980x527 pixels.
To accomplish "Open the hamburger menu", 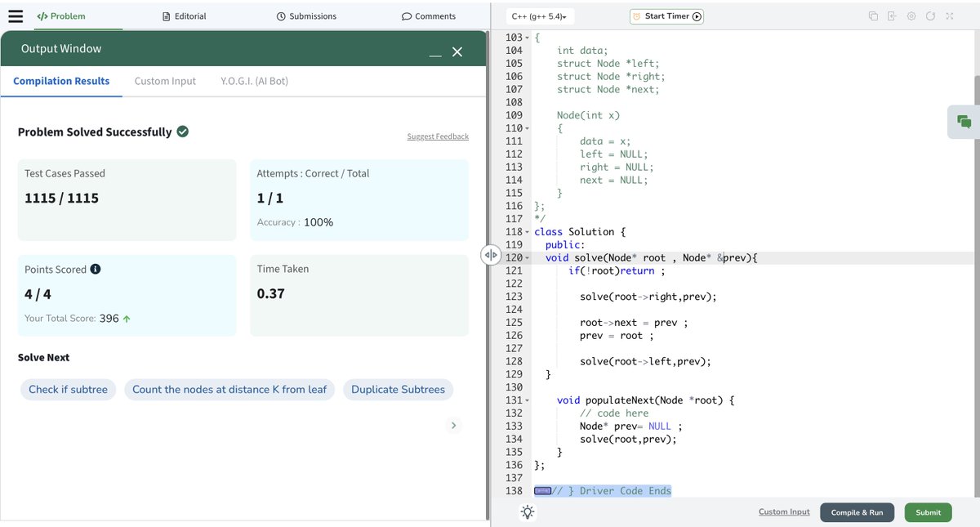I will coord(16,16).
